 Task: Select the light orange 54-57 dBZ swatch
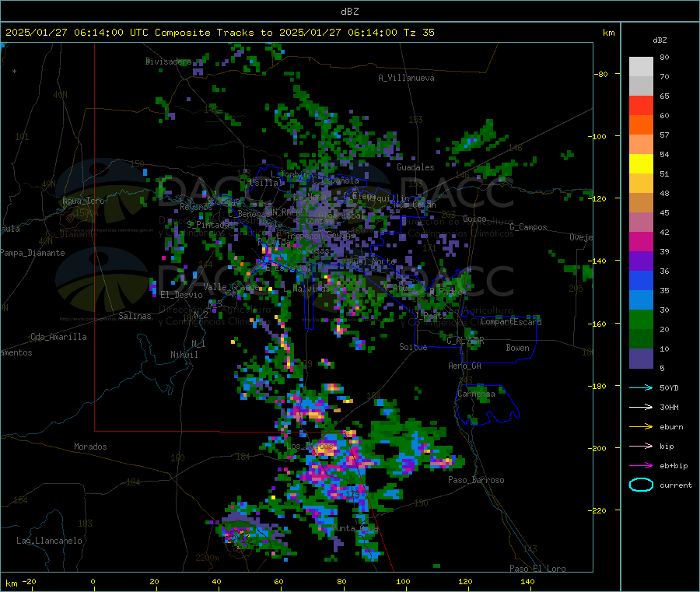pyautogui.click(x=641, y=145)
